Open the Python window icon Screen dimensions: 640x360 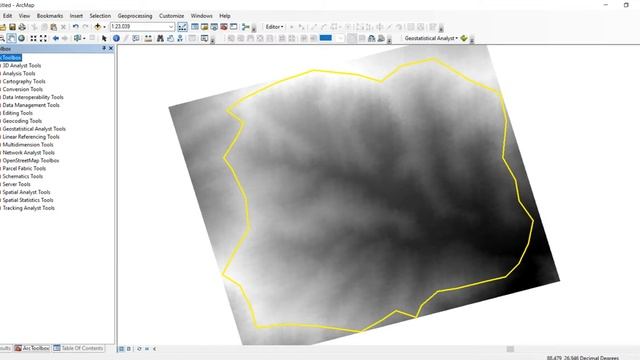click(x=233, y=27)
